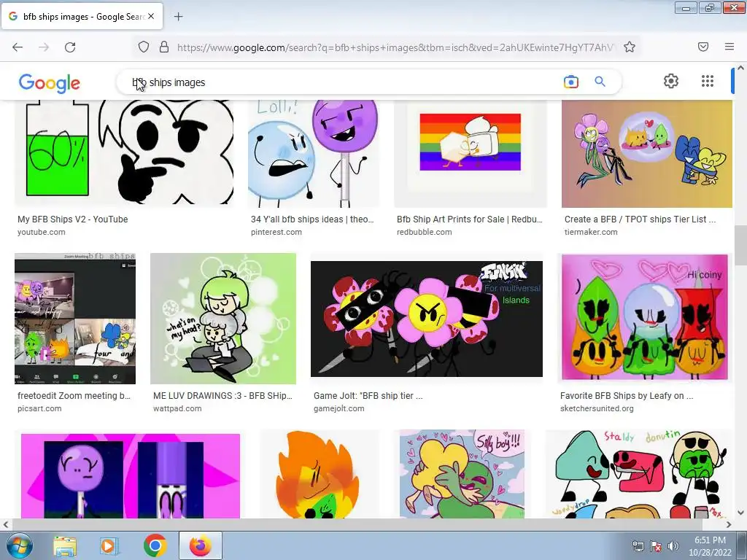Click the redbubble.com source link
Screen dimensions: 747x560
click(425, 232)
